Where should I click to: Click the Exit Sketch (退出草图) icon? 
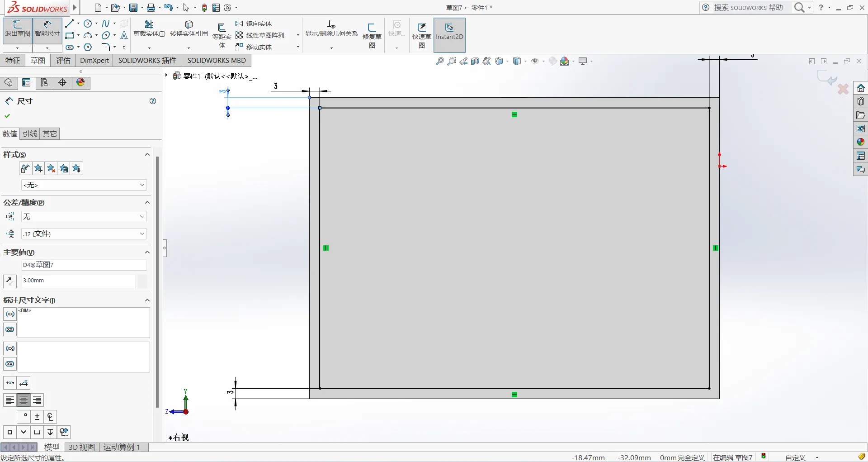[x=18, y=29]
